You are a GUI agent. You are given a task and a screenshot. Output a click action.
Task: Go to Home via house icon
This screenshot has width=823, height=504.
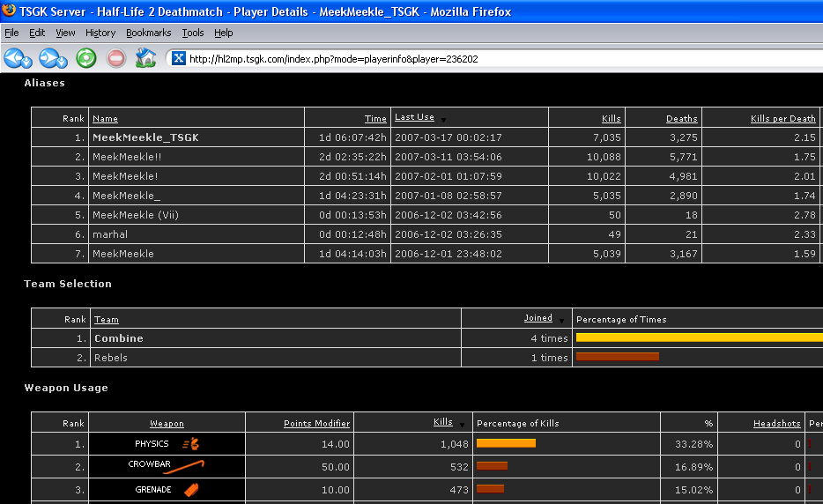tap(146, 59)
